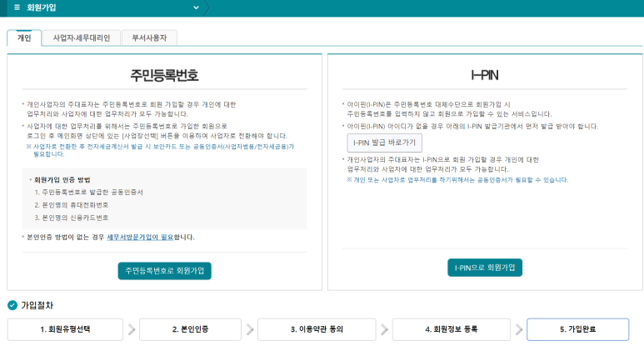Expand the 회원가입 header dropdown chevron
This screenshot has width=644, height=346.
coord(196,8)
